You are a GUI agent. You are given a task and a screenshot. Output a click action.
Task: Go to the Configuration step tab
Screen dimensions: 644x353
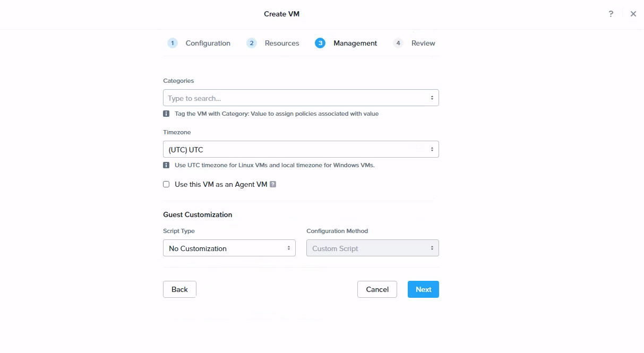208,44
